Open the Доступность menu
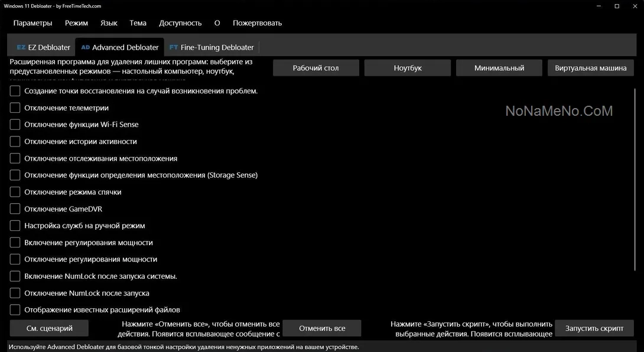This screenshot has width=644, height=352. click(180, 23)
